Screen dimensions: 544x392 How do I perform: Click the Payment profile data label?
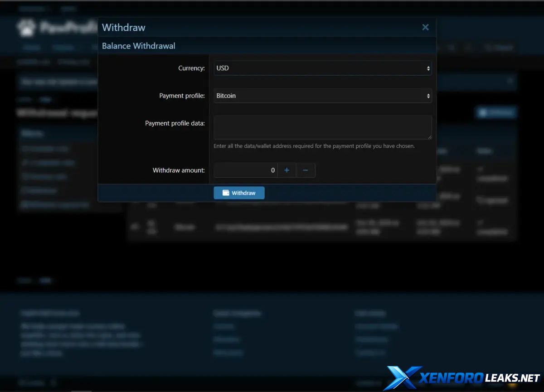point(175,123)
